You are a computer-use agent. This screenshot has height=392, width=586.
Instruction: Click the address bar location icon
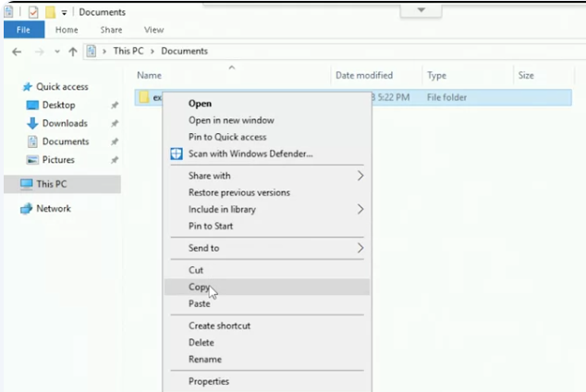(x=92, y=51)
